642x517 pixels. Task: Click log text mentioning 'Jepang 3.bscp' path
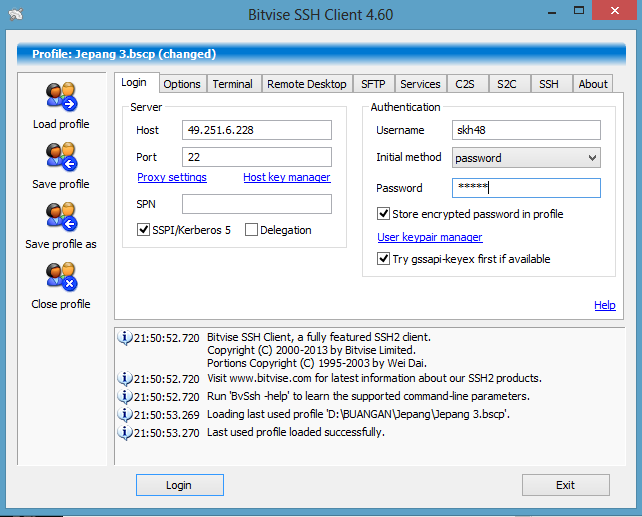pos(358,414)
